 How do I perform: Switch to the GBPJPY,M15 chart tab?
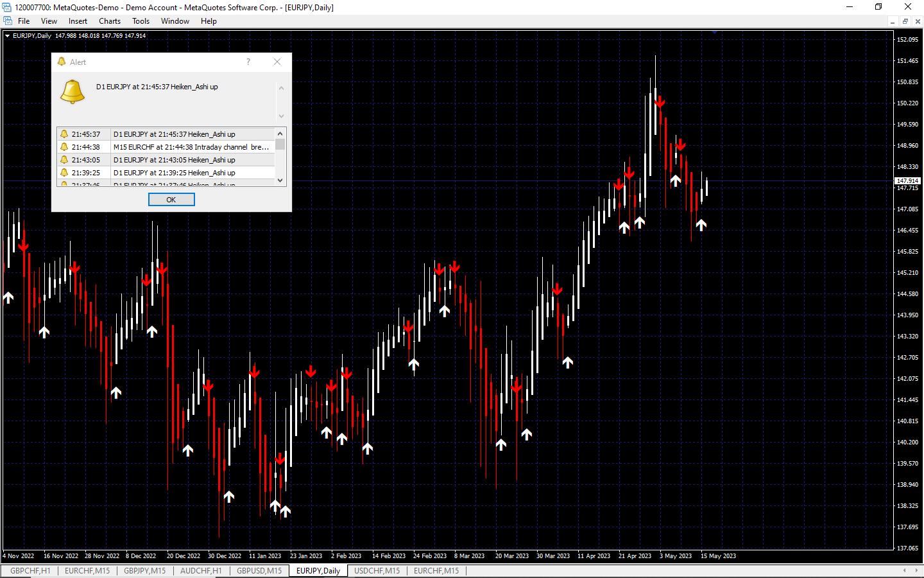(x=145, y=571)
